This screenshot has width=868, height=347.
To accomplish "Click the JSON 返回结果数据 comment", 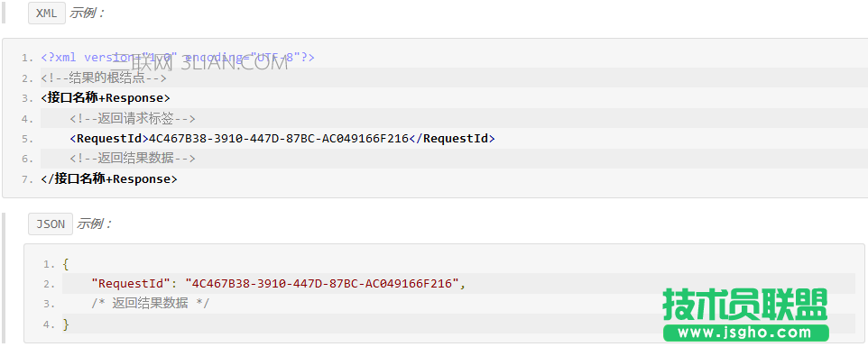I will (151, 304).
